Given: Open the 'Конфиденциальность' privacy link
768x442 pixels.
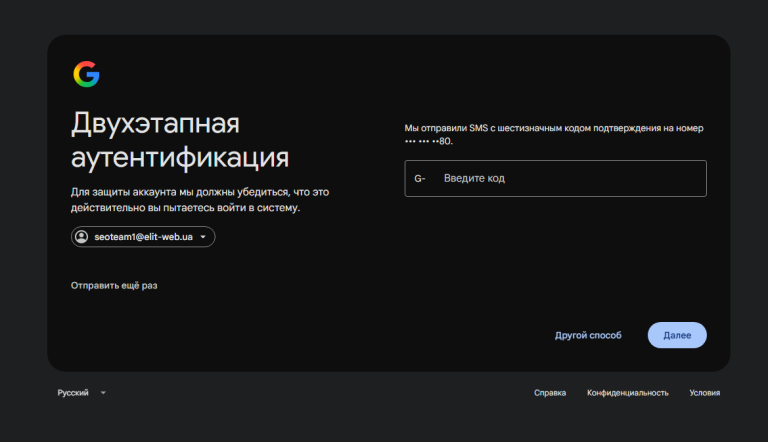Looking at the screenshot, I should click(627, 393).
